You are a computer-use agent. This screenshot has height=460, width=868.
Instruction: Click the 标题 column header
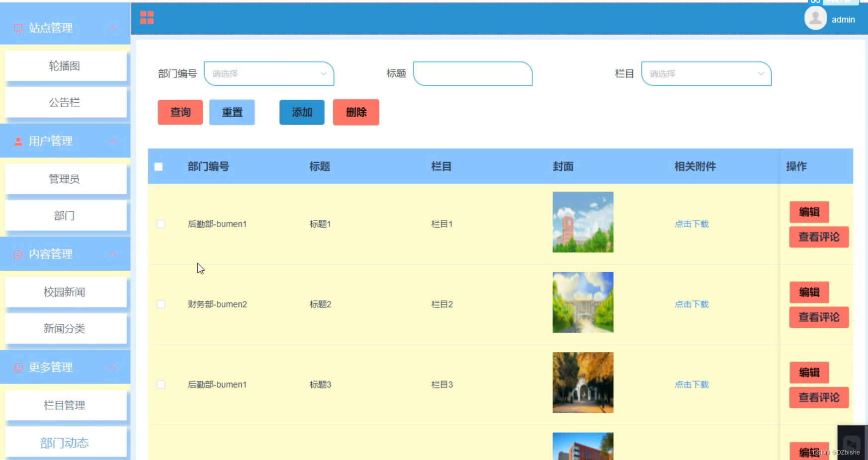pos(320,166)
